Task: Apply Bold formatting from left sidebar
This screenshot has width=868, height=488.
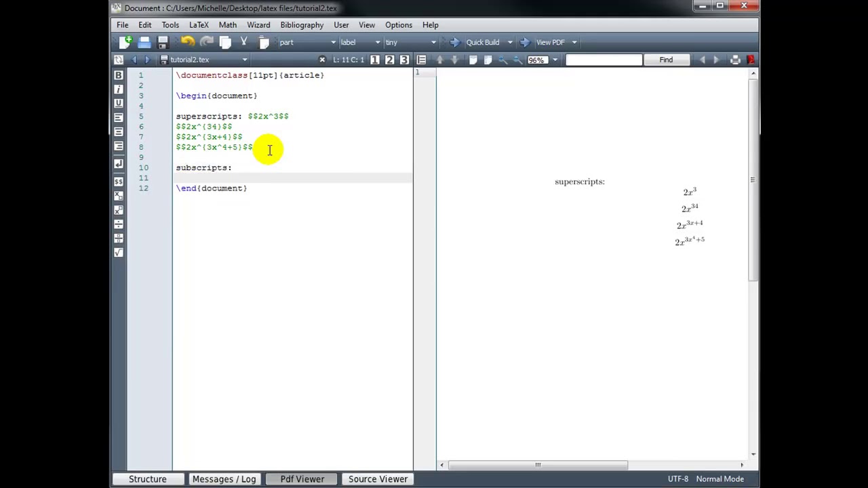Action: (x=119, y=75)
